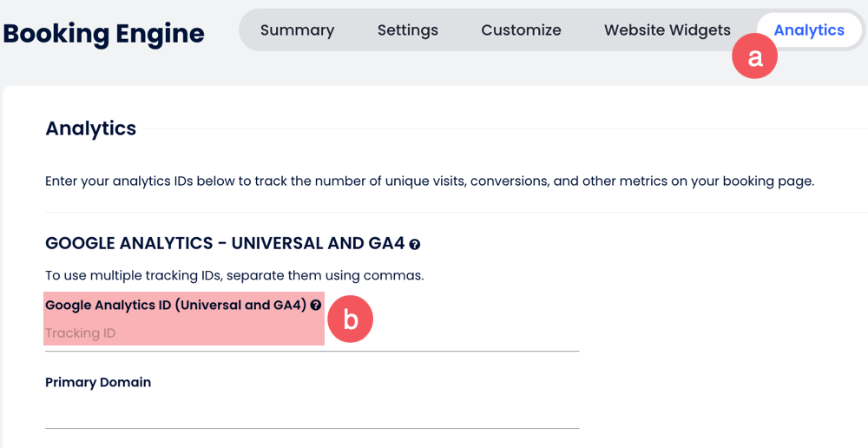Image resolution: width=868 pixels, height=448 pixels.
Task: Switch to the Settings tab
Action: pos(407,30)
